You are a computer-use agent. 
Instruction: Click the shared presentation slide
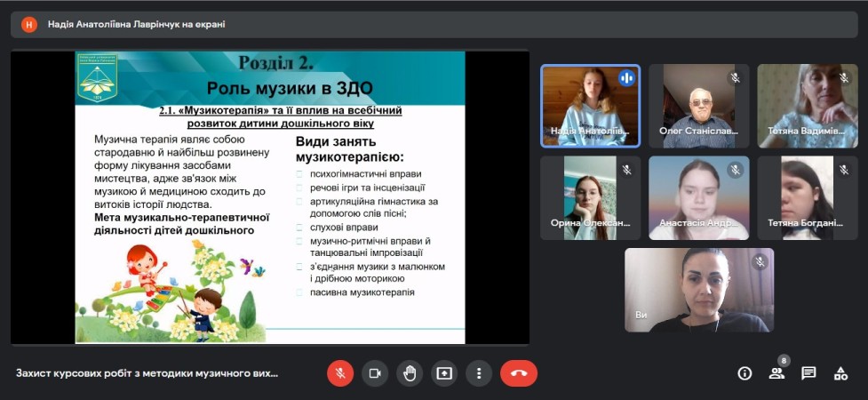coord(270,197)
